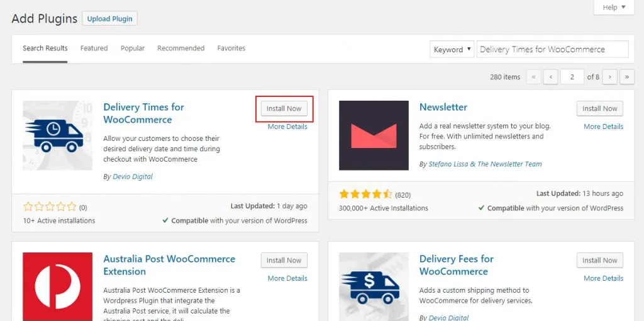Viewport: 644px width, 321px height.
Task: Click the (820) ratings count
Action: [403, 195]
